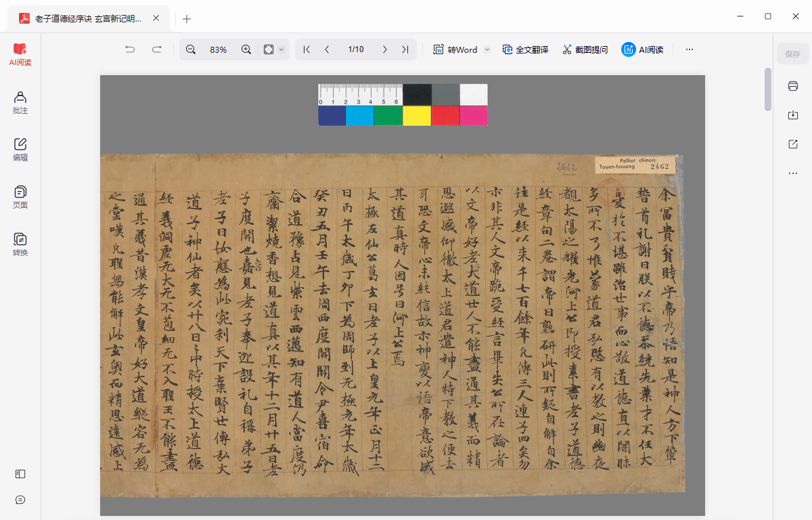Zoom in on the document
The height and width of the screenshot is (520, 812).
pos(246,49)
